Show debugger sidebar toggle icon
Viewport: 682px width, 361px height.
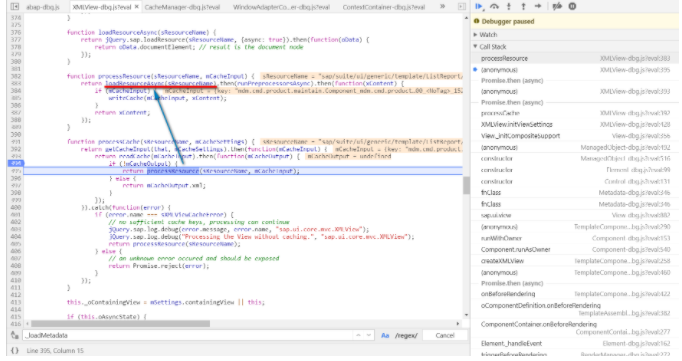[x=462, y=7]
